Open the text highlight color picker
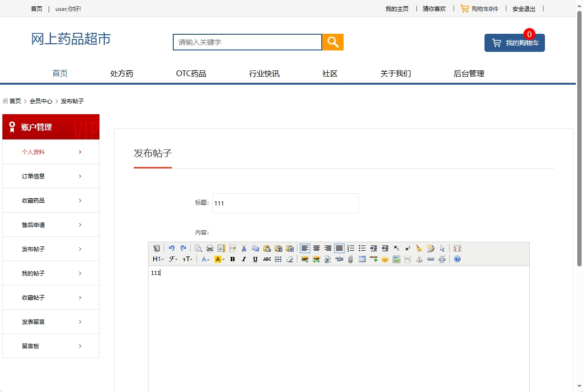The image size is (583, 392). point(219,259)
